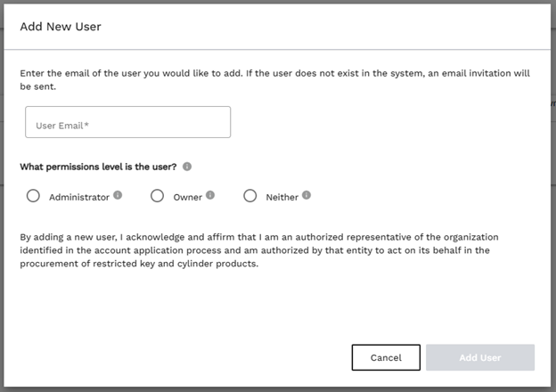The image size is (556, 392).
Task: Select the Administrator radio button
Action: click(33, 196)
